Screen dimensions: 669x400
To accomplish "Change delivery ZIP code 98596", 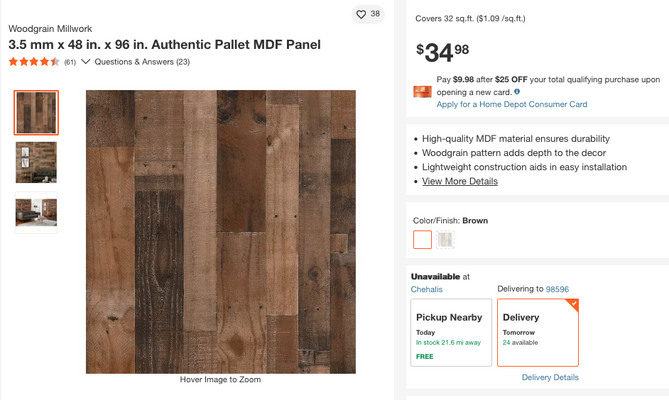I will pos(557,289).
